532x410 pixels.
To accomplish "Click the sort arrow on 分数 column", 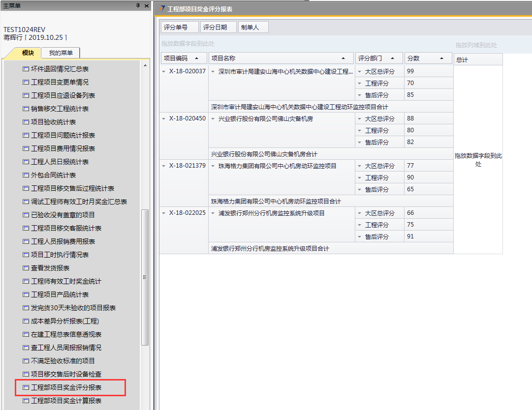I will (x=442, y=58).
